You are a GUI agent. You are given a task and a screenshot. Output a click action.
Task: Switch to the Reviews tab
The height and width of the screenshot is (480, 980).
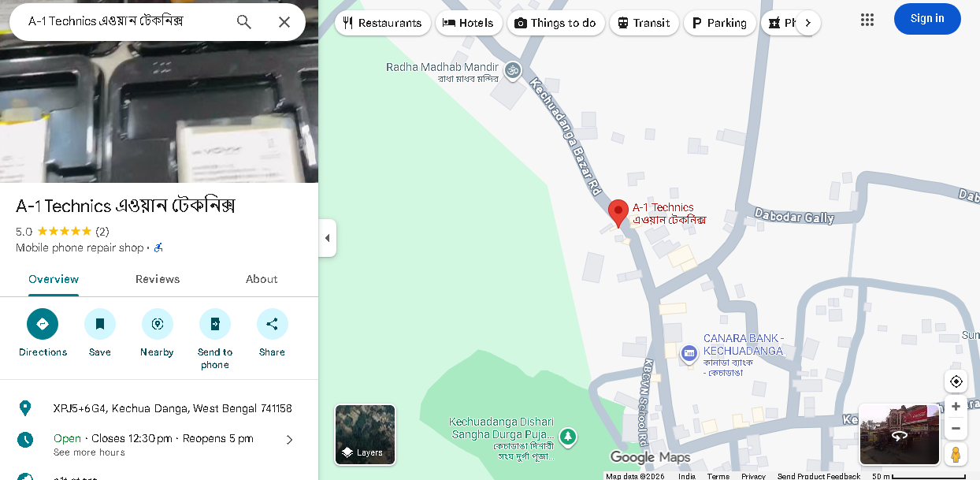point(158,279)
